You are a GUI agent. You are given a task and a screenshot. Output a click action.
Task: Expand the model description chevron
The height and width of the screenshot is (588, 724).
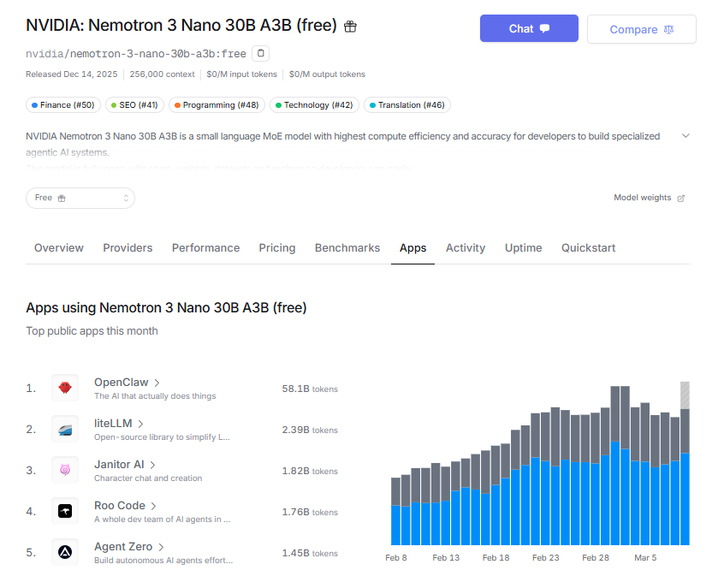point(685,136)
